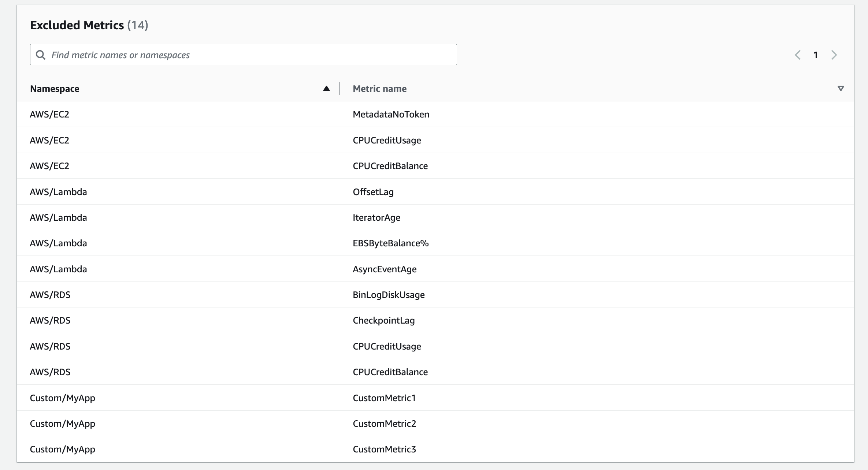Screen dimensions: 868x470
Task: Click the next page chevron arrow
Action: pos(834,55)
